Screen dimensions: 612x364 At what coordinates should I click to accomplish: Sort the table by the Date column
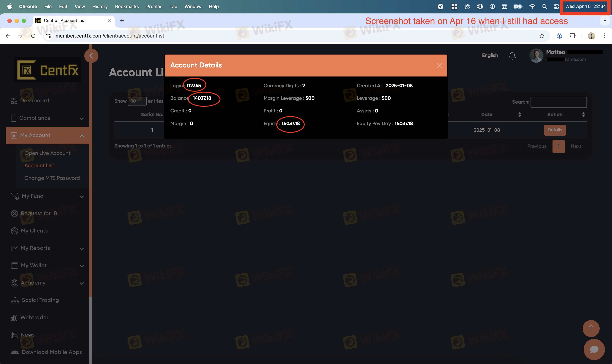click(487, 115)
